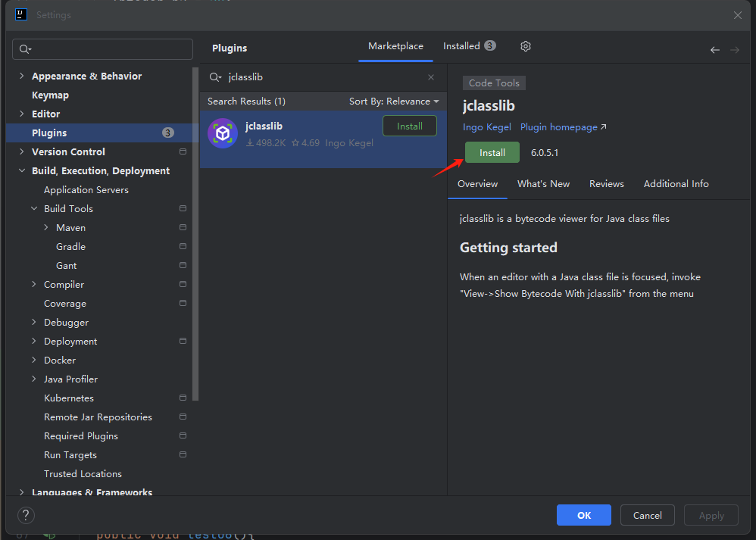Expand the Editor settings section
756x540 pixels.
pos(21,114)
